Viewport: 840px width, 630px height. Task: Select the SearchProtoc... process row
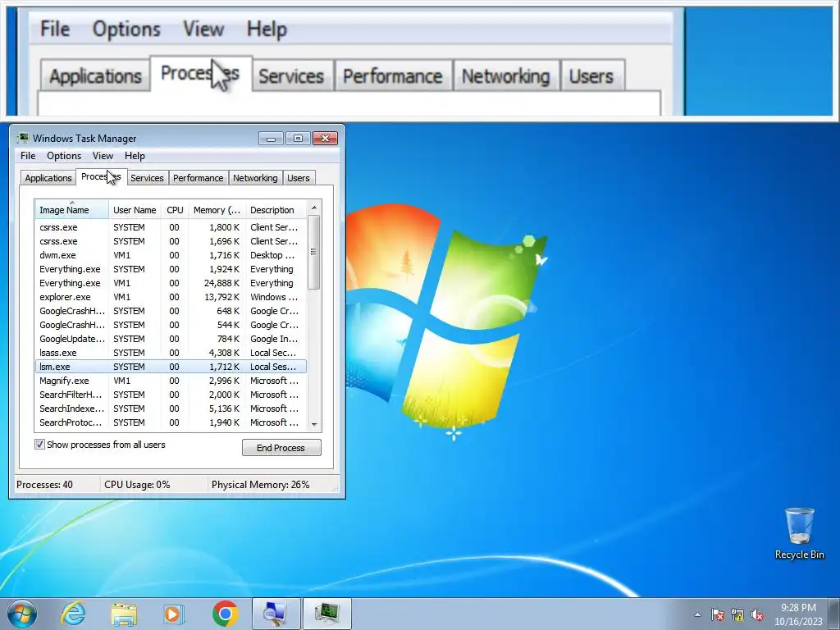(x=171, y=422)
